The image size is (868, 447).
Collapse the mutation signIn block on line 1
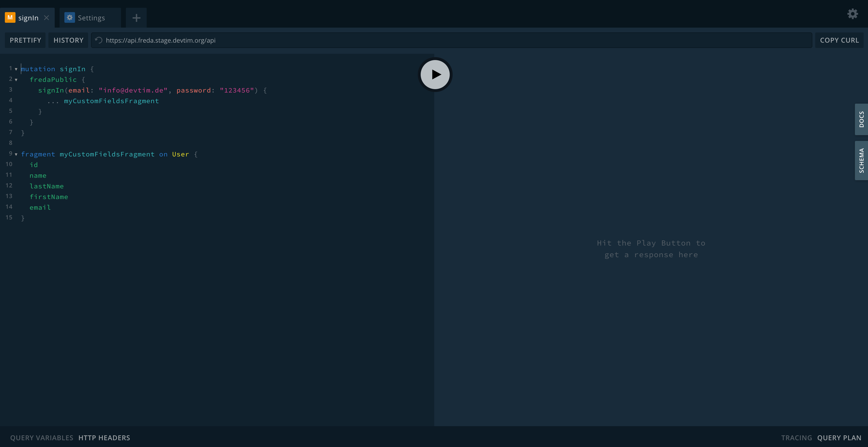(x=16, y=69)
